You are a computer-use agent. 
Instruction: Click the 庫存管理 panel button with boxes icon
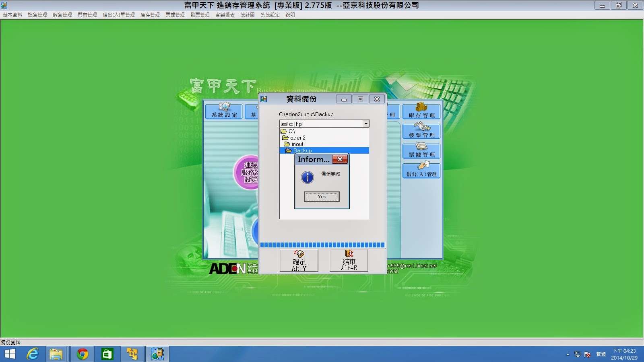click(421, 111)
